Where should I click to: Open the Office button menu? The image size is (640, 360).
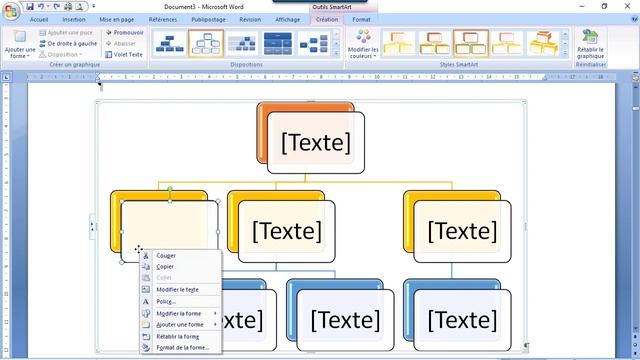pos(11,11)
